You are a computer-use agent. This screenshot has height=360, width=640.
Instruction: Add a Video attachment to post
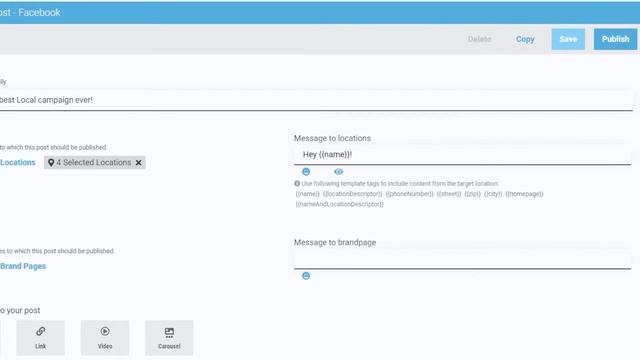click(105, 338)
